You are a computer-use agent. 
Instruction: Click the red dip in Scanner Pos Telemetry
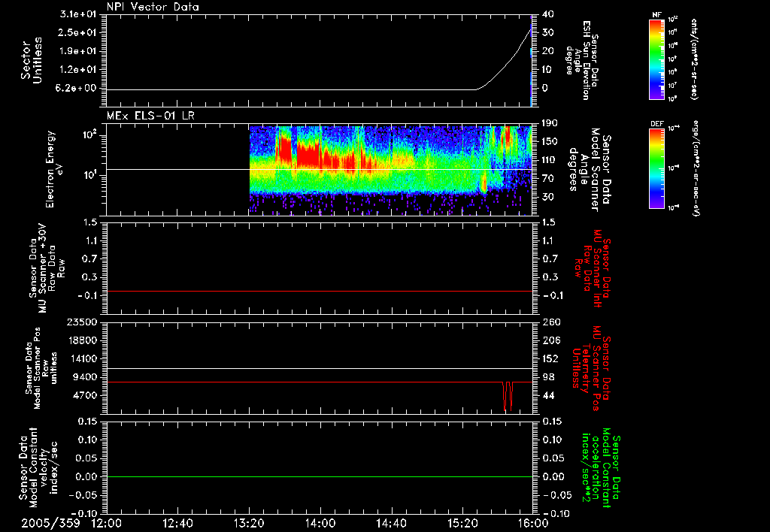(x=508, y=395)
